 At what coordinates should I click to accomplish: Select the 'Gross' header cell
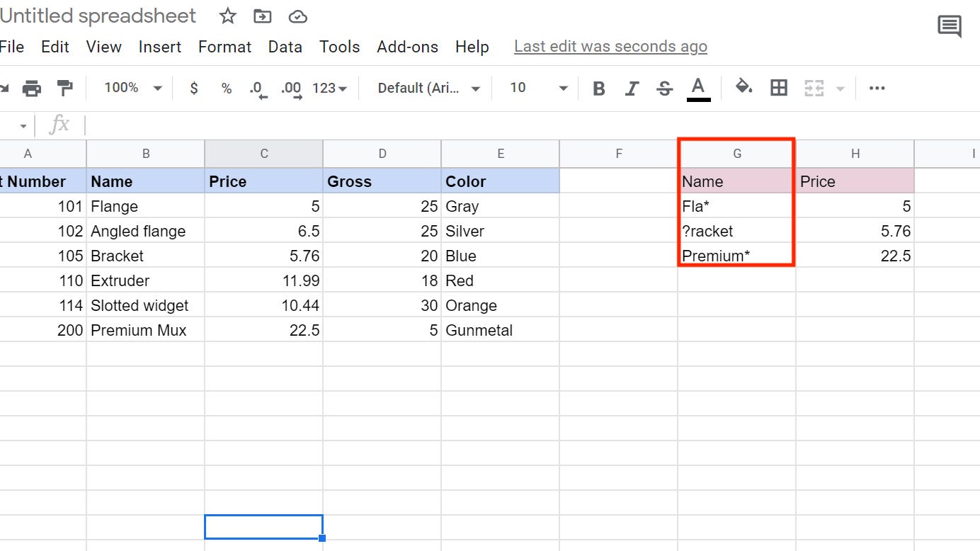click(x=382, y=181)
